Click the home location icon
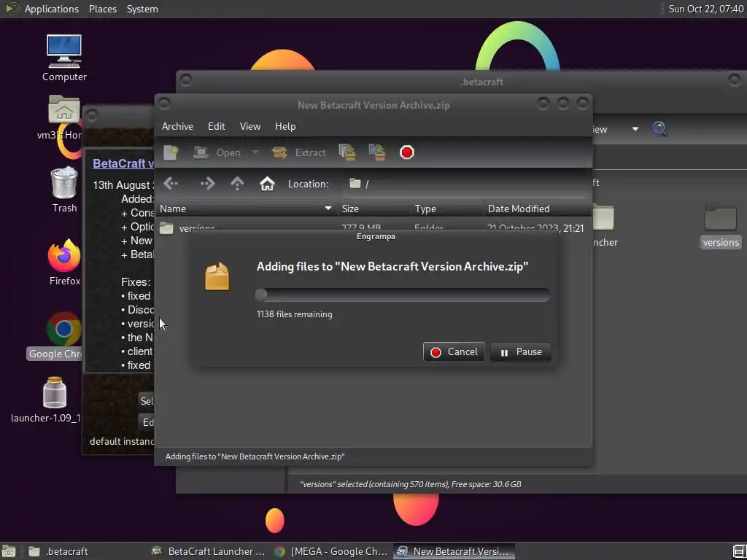Viewport: 747px width, 560px height. 267,184
